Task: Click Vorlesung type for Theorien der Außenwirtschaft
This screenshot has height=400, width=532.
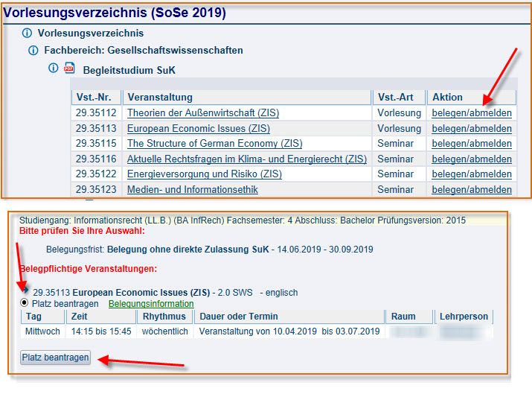Action: click(x=399, y=112)
